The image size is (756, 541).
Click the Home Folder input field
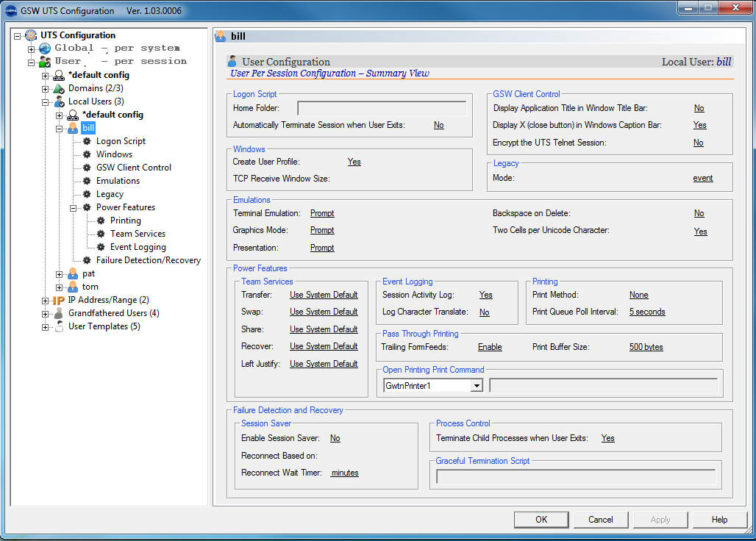click(382, 108)
